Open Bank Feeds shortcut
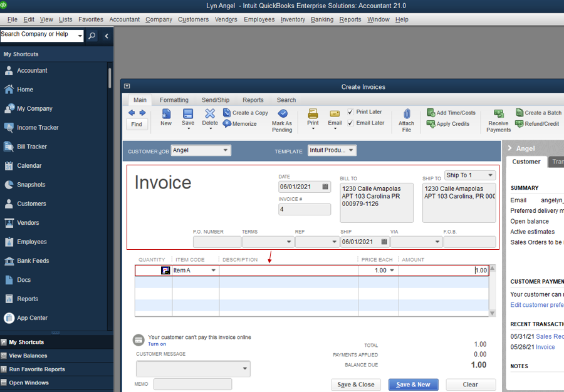This screenshot has width=564, height=392. coord(26,261)
